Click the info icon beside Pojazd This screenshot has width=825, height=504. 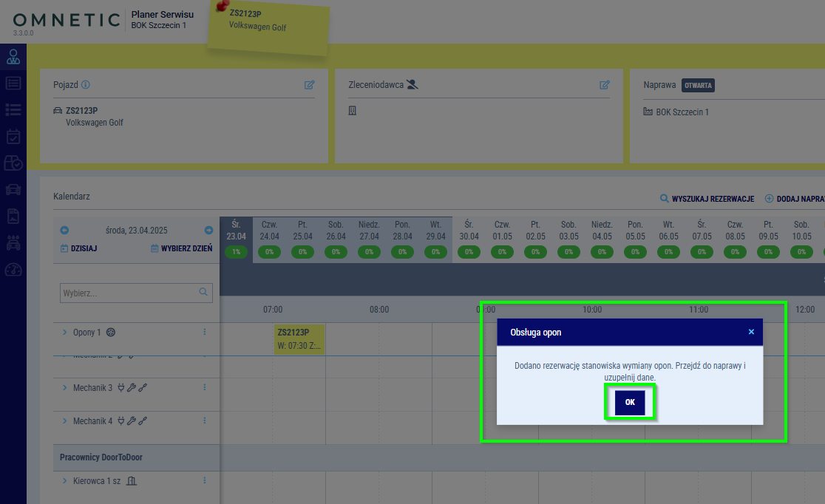86,85
